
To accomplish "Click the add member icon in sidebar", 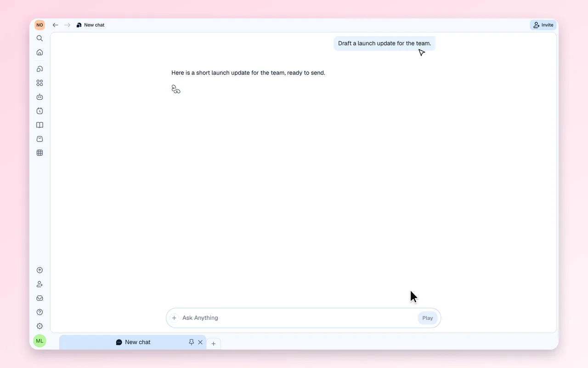I will click(40, 284).
